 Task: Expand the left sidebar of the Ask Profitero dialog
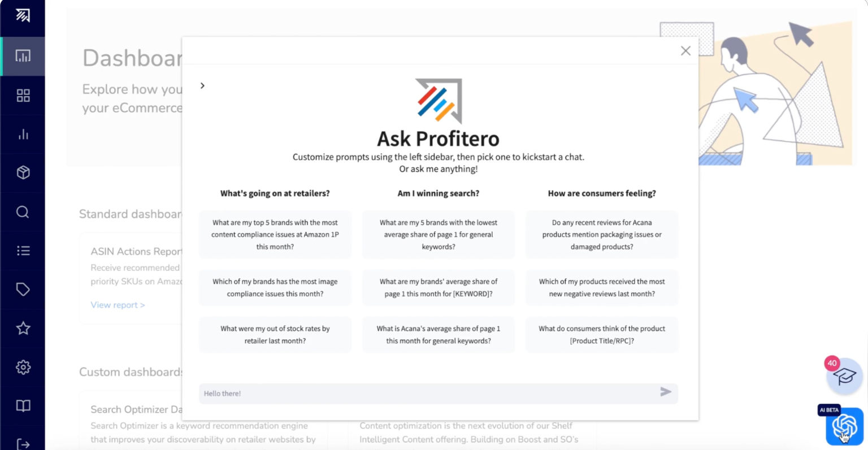pyautogui.click(x=202, y=85)
